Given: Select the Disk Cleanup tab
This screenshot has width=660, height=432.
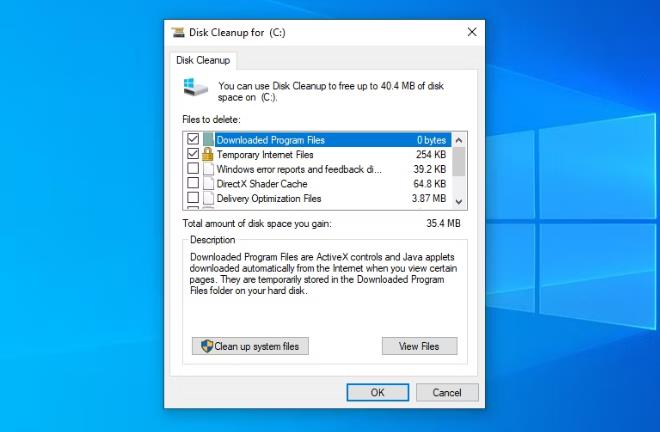Looking at the screenshot, I should [203, 60].
